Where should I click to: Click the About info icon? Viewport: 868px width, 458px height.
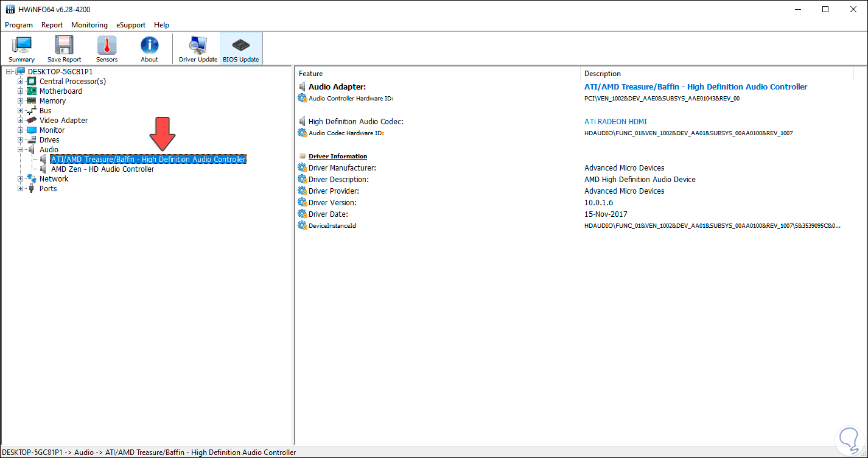[149, 46]
